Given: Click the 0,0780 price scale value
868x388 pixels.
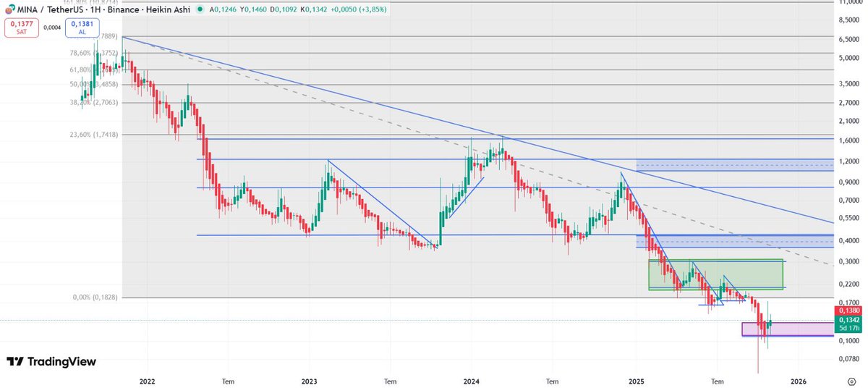Looking at the screenshot, I should 848,359.
